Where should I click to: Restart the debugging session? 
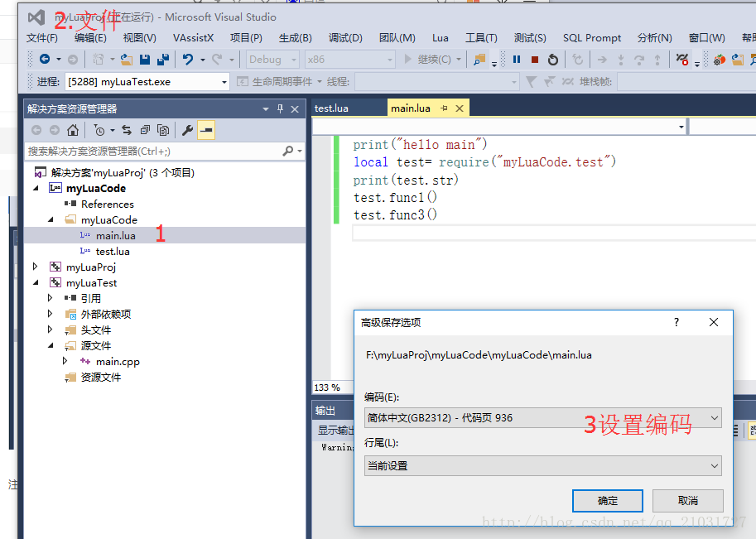coord(553,60)
